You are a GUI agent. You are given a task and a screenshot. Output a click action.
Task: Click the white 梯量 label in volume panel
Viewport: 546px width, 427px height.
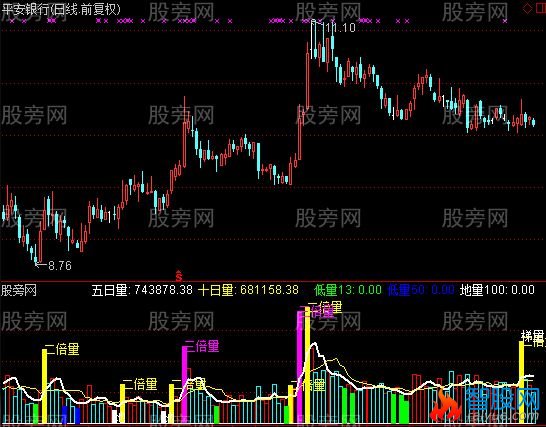pos(532,336)
